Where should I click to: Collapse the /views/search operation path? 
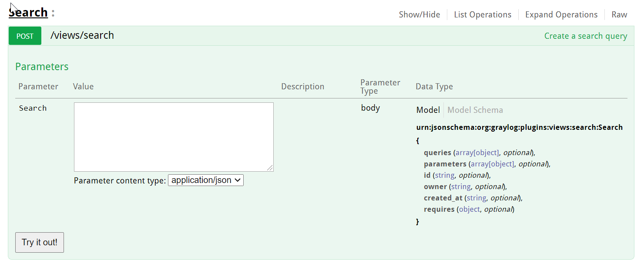pos(82,36)
